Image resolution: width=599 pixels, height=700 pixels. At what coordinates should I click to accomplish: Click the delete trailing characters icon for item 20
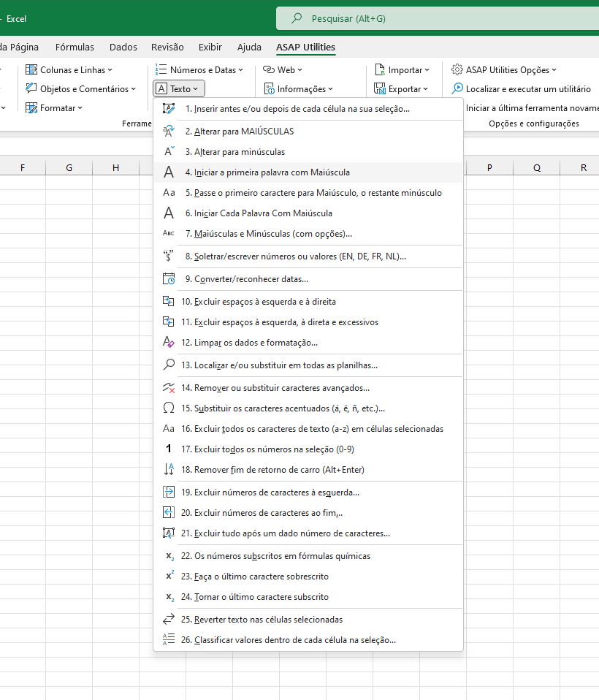pos(168,512)
